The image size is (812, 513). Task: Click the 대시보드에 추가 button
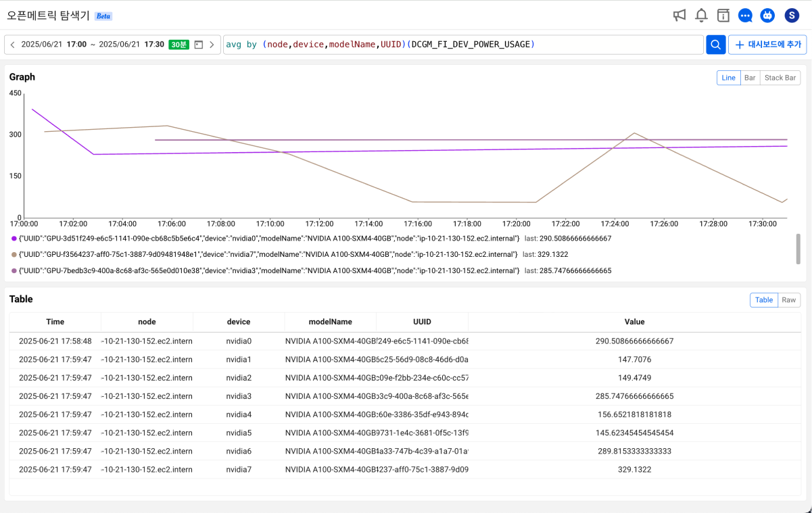[767, 45]
